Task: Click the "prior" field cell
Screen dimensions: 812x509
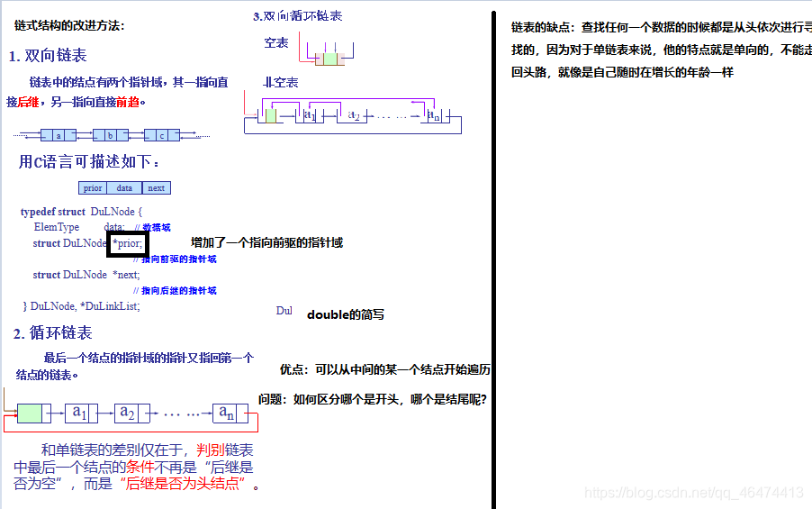Action: (x=93, y=188)
